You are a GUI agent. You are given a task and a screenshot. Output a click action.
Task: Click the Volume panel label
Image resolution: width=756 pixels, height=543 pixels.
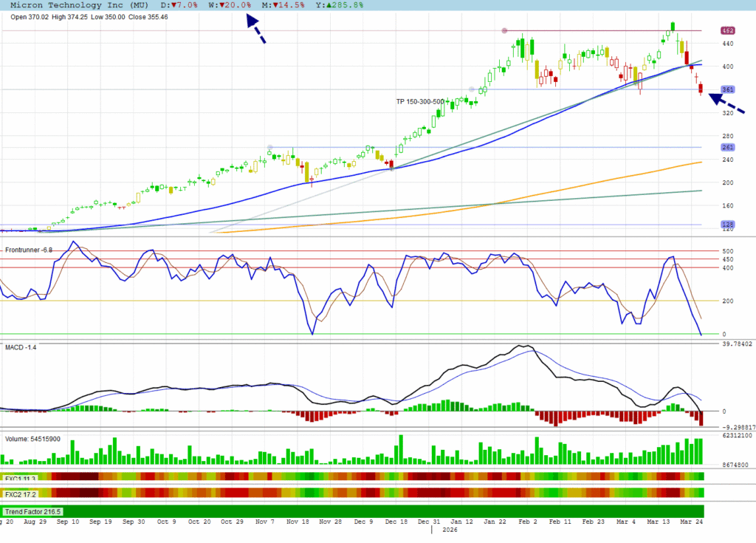point(33,438)
